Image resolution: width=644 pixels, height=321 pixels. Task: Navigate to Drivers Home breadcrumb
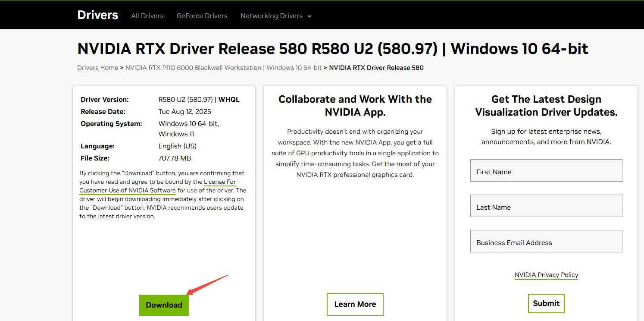(97, 68)
